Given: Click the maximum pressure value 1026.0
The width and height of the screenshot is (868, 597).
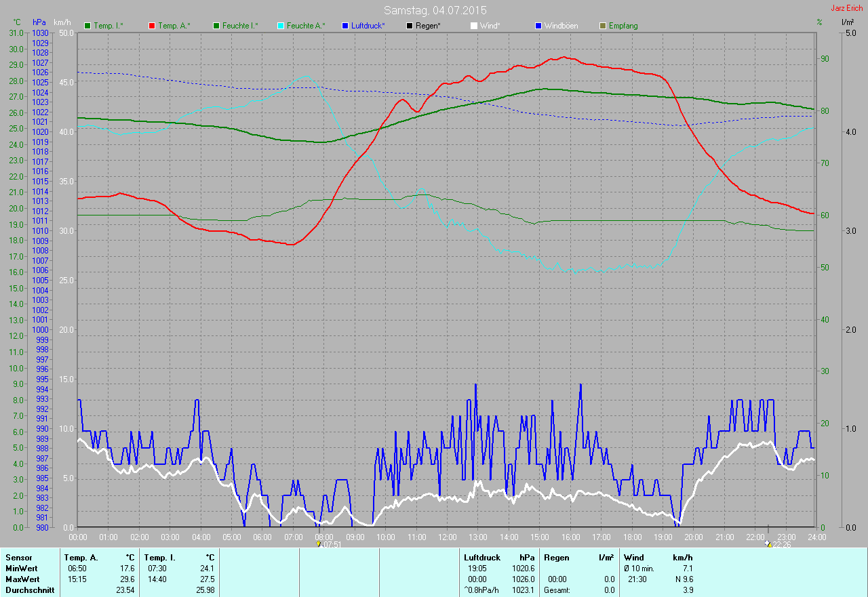Looking at the screenshot, I should pos(523,579).
